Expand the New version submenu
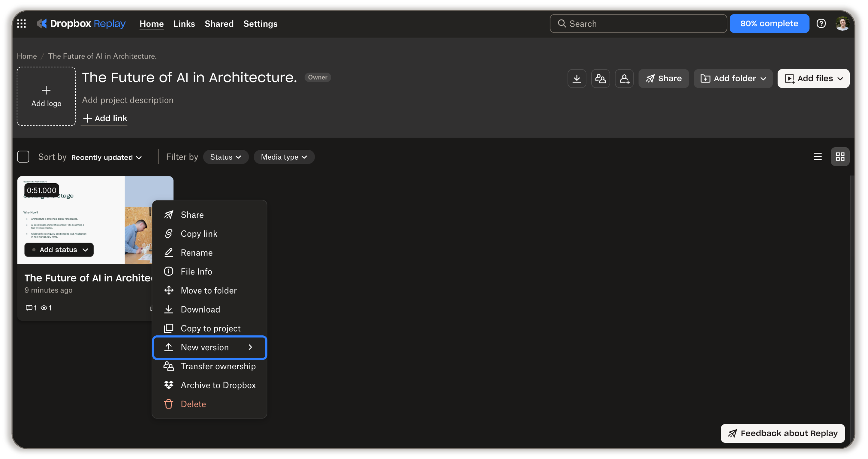Viewport: 868px width, 459px height. click(x=209, y=347)
